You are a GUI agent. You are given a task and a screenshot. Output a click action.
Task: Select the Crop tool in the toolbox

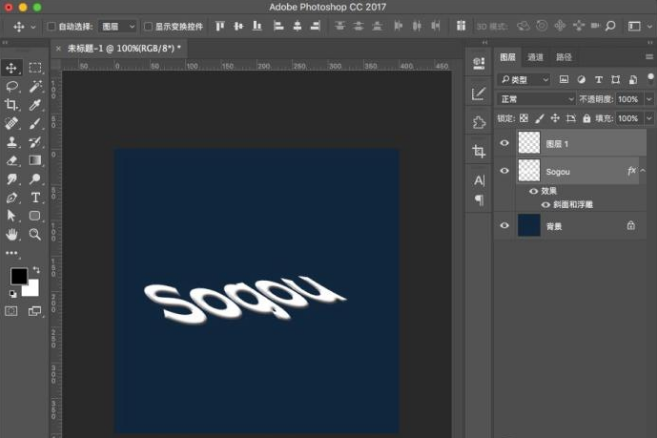(11, 104)
